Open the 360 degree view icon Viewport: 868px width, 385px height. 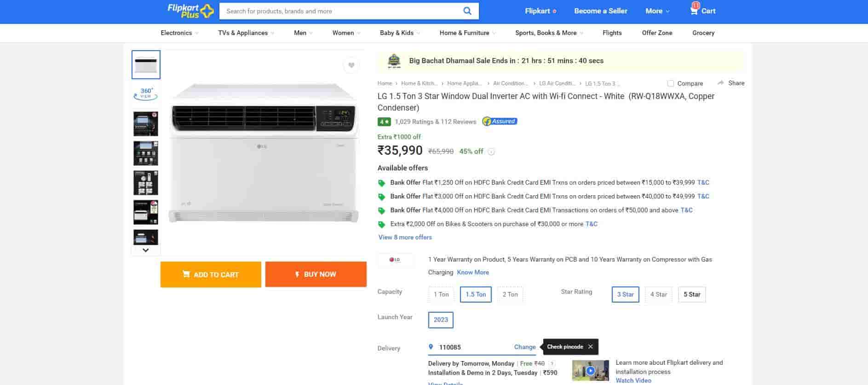[146, 94]
